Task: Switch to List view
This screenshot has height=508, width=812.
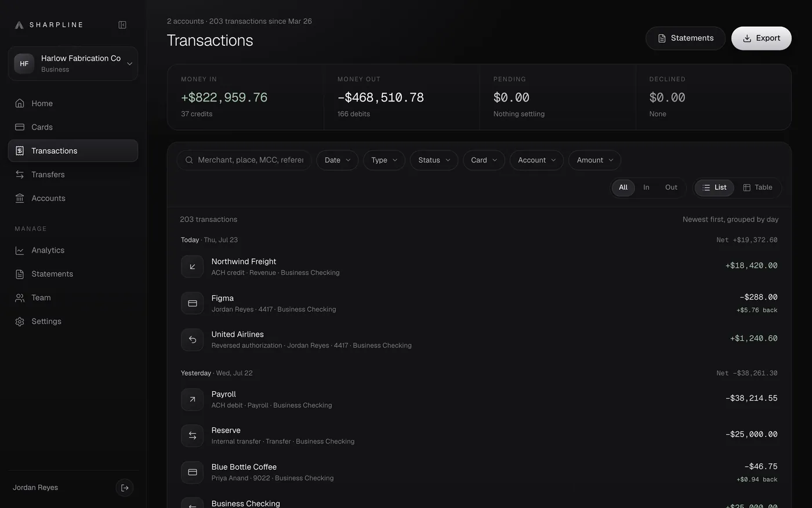Action: [x=715, y=188]
